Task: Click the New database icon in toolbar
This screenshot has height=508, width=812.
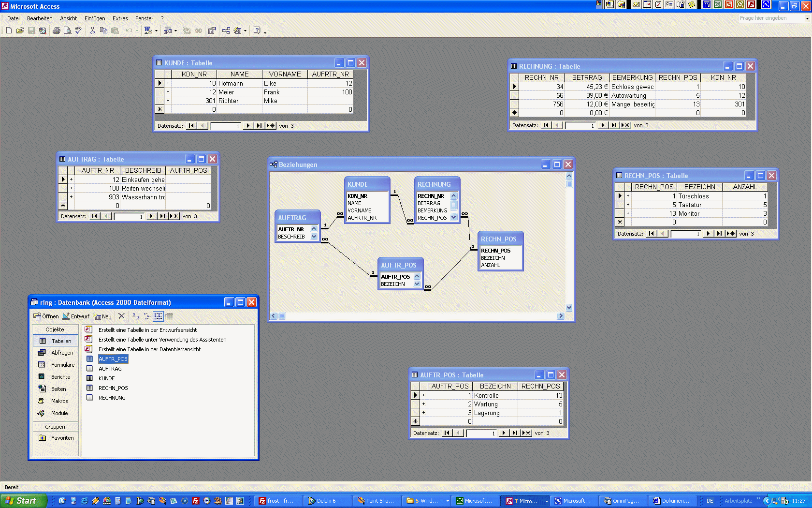Action: 9,30
